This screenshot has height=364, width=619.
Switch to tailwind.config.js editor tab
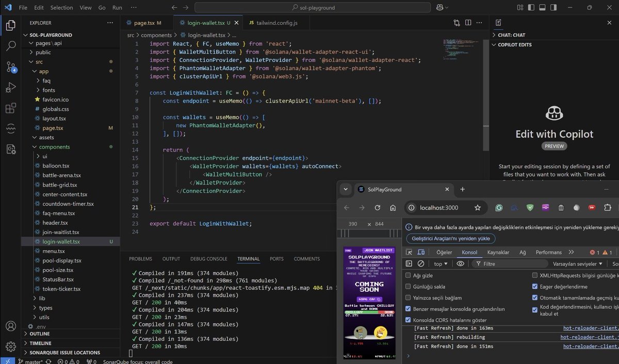(277, 23)
